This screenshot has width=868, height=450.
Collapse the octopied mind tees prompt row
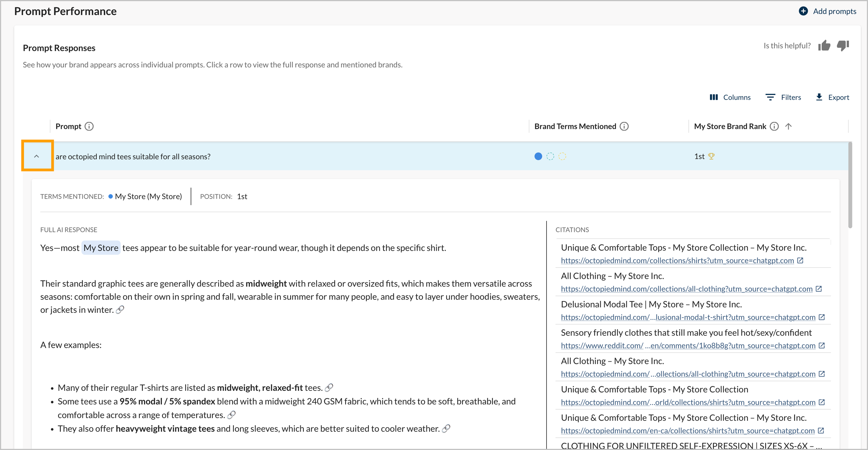tap(37, 156)
